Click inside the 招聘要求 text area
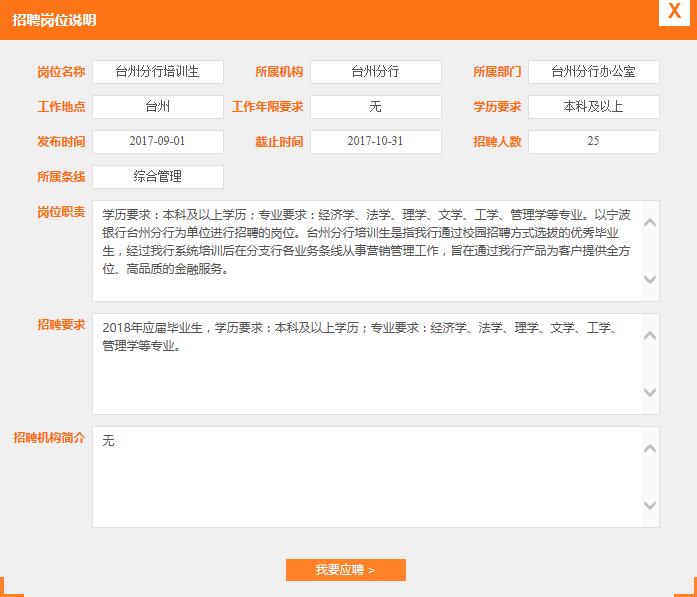Viewport: 697px width, 597px height. pos(365,364)
